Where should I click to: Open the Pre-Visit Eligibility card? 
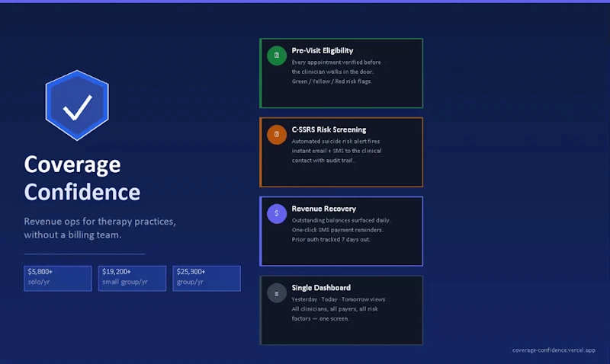[341, 73]
